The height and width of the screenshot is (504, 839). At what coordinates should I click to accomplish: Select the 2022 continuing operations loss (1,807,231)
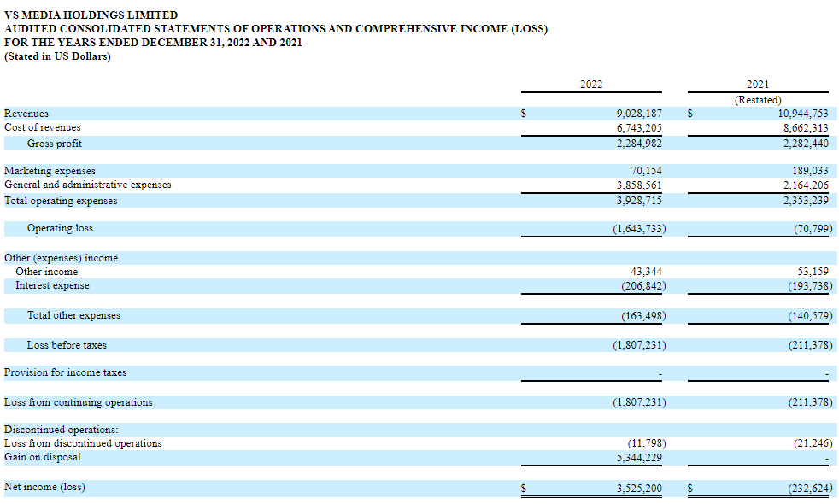pyautogui.click(x=639, y=402)
